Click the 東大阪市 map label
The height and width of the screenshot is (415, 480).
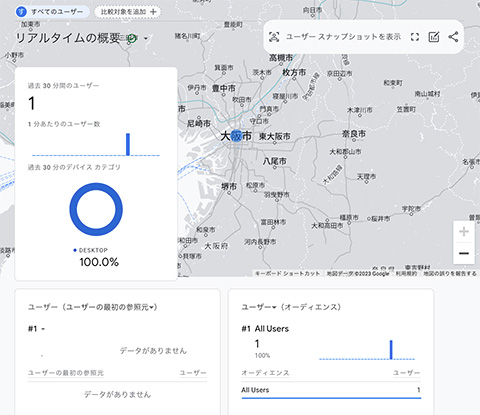point(275,136)
